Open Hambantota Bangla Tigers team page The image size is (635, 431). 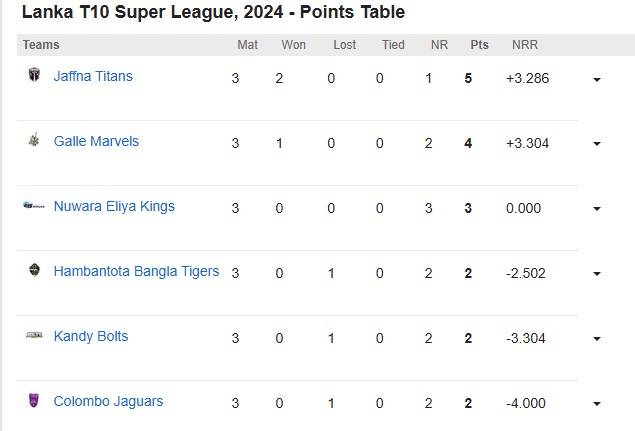[x=136, y=271]
